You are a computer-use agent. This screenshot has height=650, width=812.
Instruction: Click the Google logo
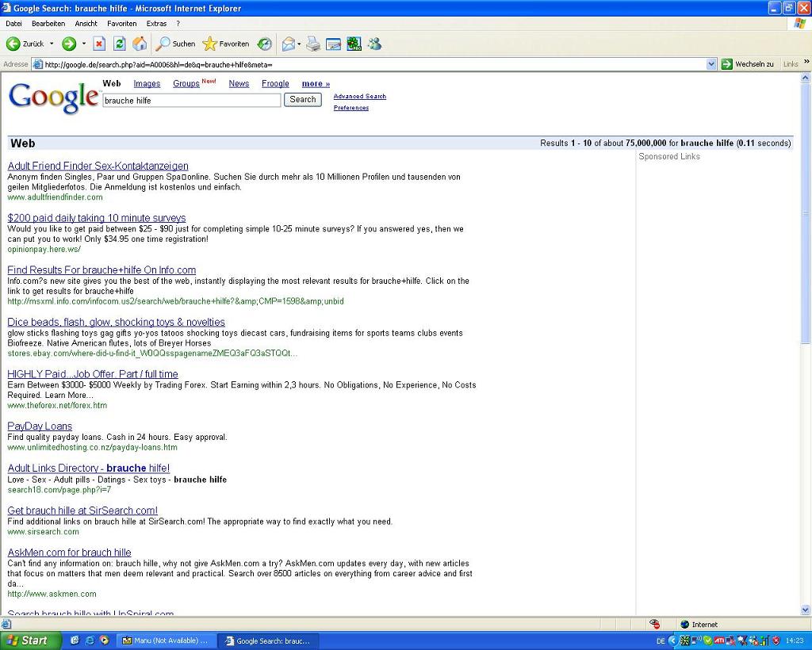53,97
